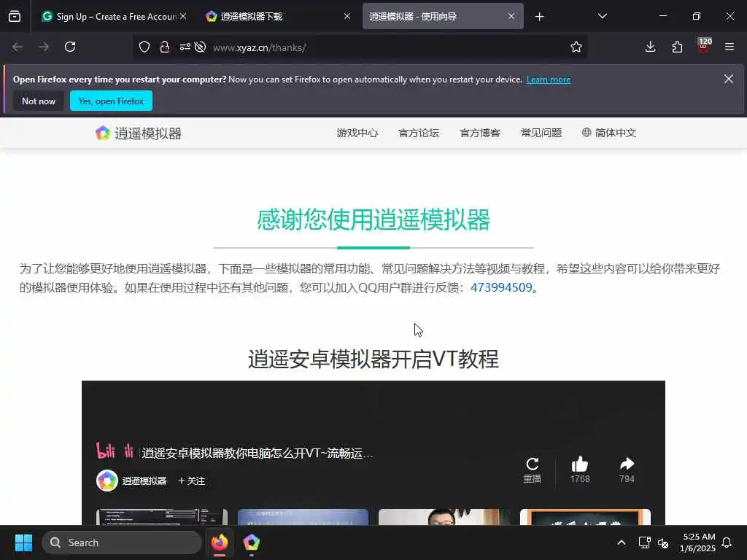The image size is (747, 560).
Task: Open the Windows Start menu
Action: [23, 542]
